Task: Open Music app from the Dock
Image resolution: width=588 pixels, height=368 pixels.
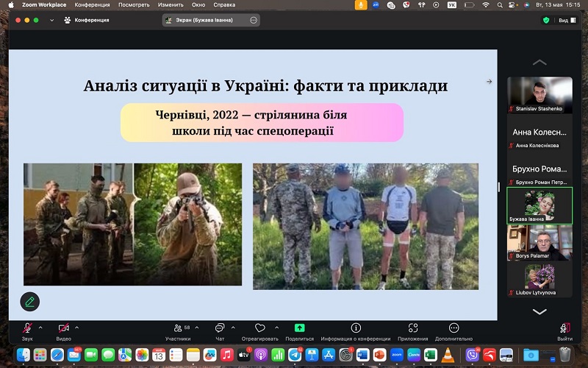Action: (226, 355)
